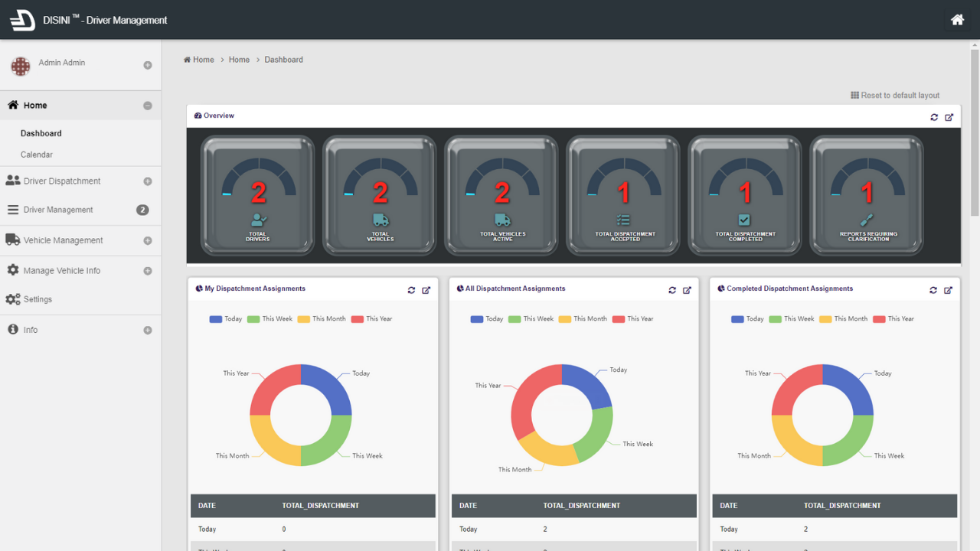Open Calendar from the sidebar

point(37,155)
